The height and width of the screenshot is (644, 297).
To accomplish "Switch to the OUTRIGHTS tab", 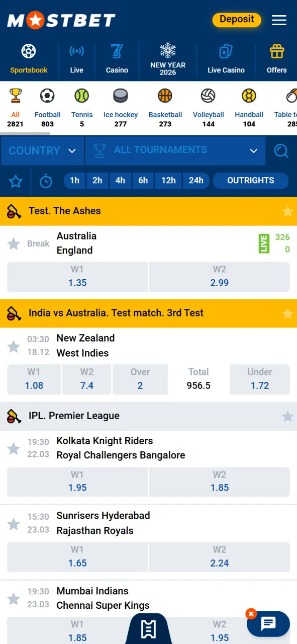I will click(x=250, y=180).
